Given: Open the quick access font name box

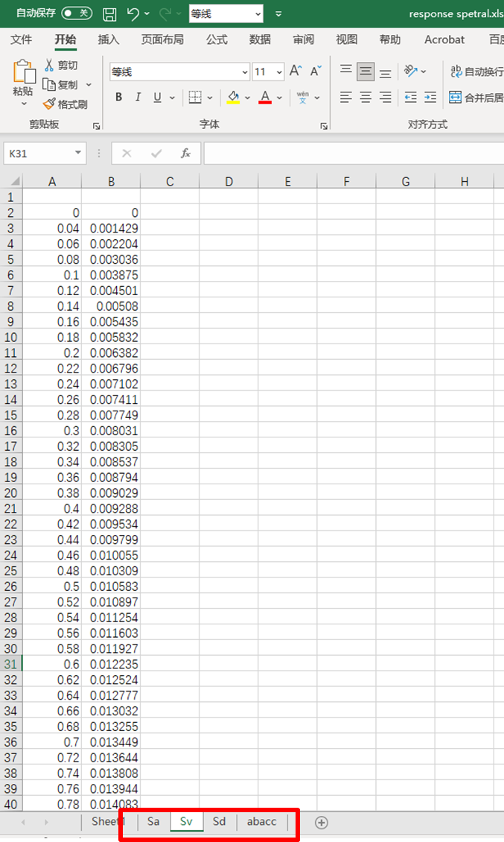Looking at the screenshot, I should click(x=226, y=14).
